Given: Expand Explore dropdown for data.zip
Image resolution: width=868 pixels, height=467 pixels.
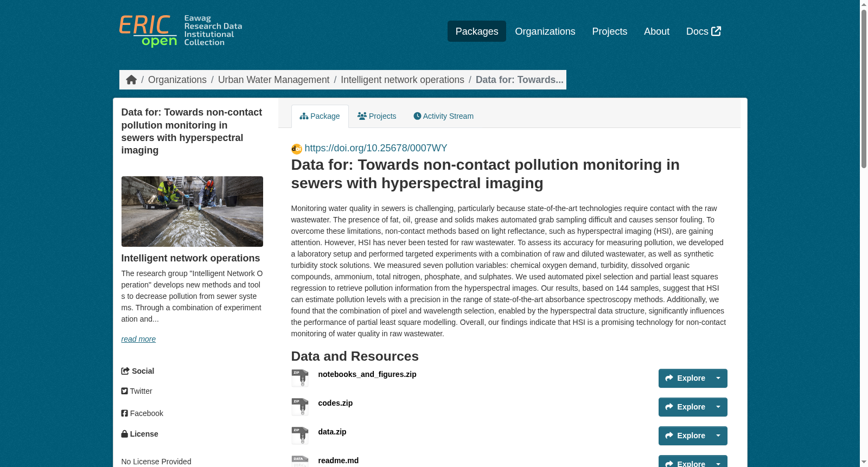Looking at the screenshot, I should click(718, 436).
